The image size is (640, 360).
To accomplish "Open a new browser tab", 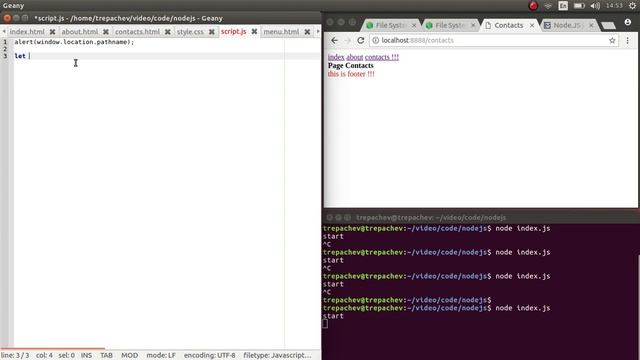I will [608, 26].
